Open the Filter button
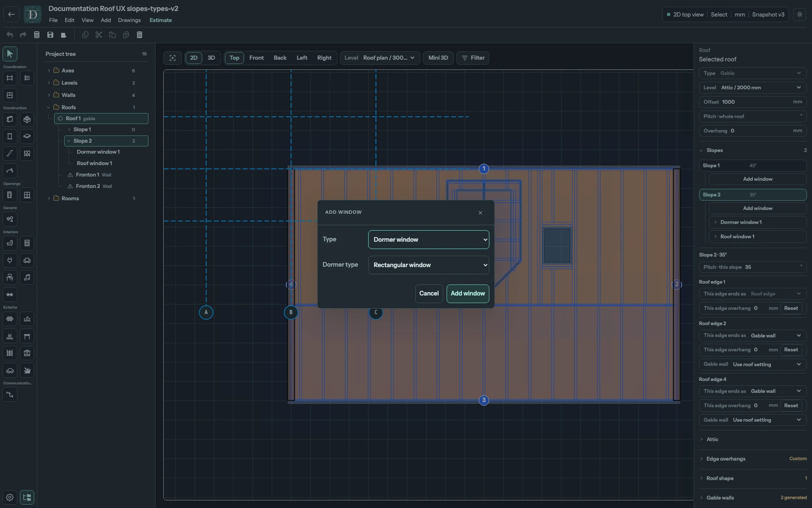Viewport: 812px width, 508px height. click(x=473, y=58)
